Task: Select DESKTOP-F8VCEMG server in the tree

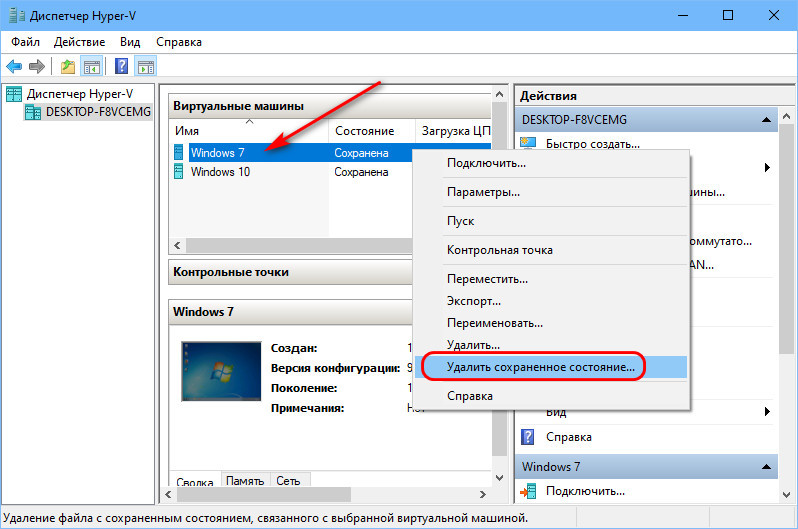Action: pyautogui.click(x=98, y=112)
